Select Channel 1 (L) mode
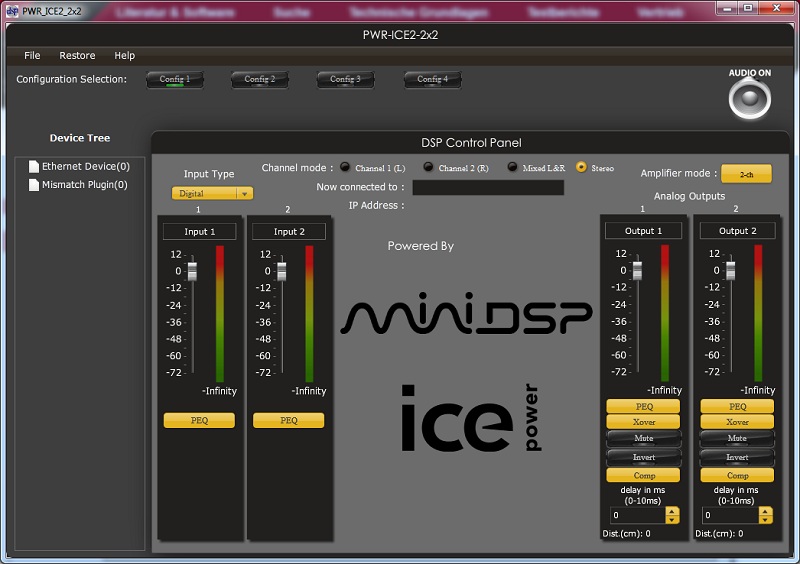The image size is (800, 564). [346, 168]
